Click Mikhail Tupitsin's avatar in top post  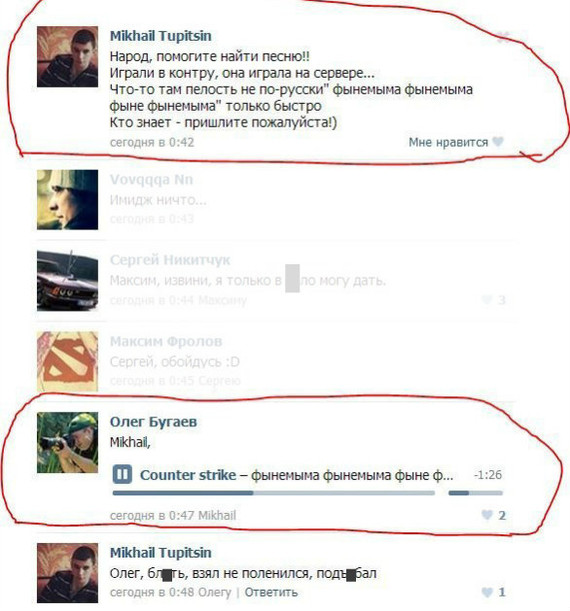coord(67,57)
